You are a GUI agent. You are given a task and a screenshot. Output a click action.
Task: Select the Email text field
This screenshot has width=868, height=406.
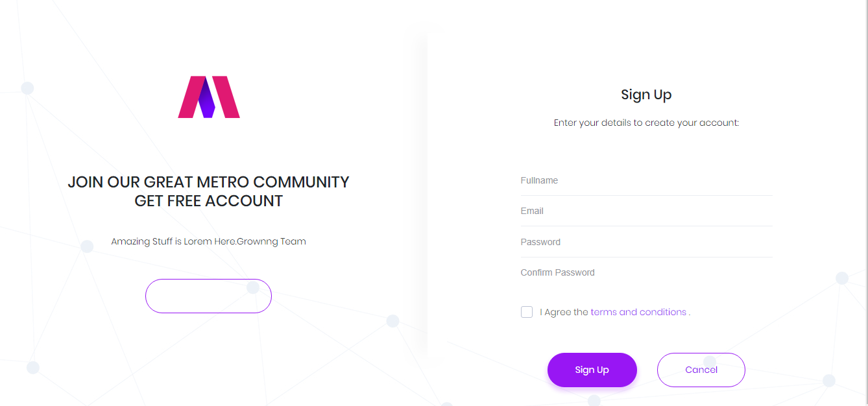tap(647, 211)
